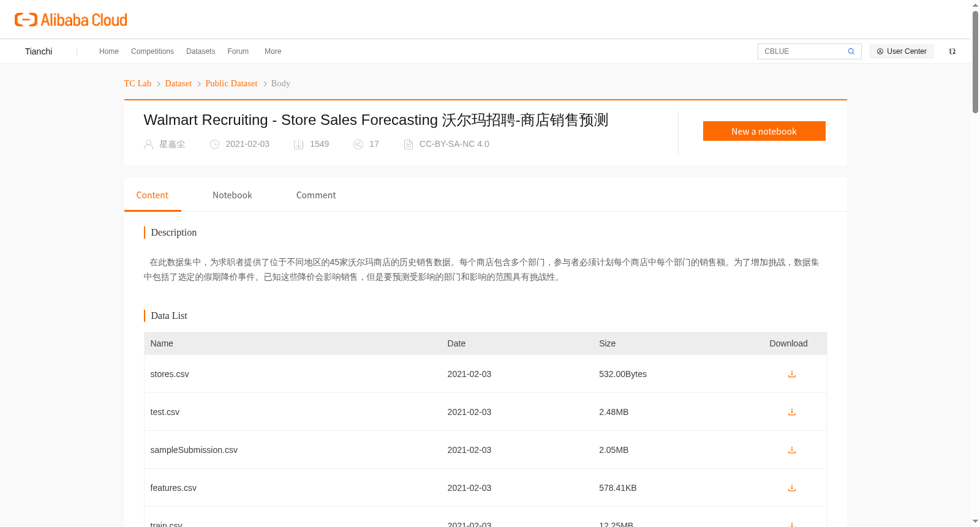The height and width of the screenshot is (527, 980).
Task: Open the Competitions menu item
Action: click(153, 51)
